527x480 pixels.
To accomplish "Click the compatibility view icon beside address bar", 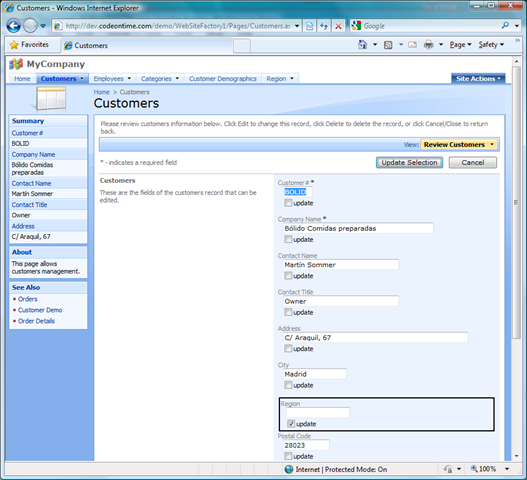I will (310, 26).
